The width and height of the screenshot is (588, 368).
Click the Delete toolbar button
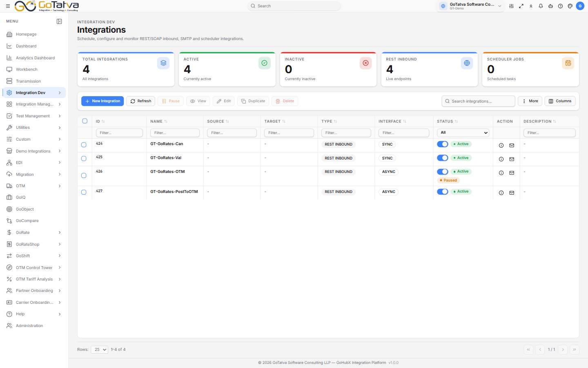tap(285, 101)
